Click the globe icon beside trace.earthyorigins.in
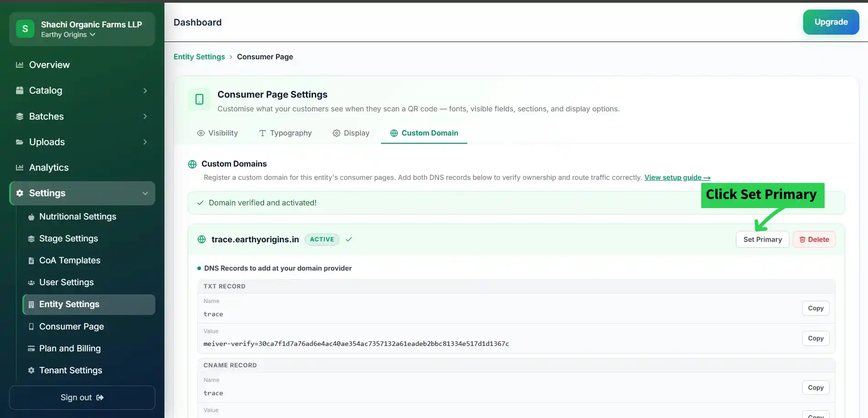868x418 pixels. point(201,240)
